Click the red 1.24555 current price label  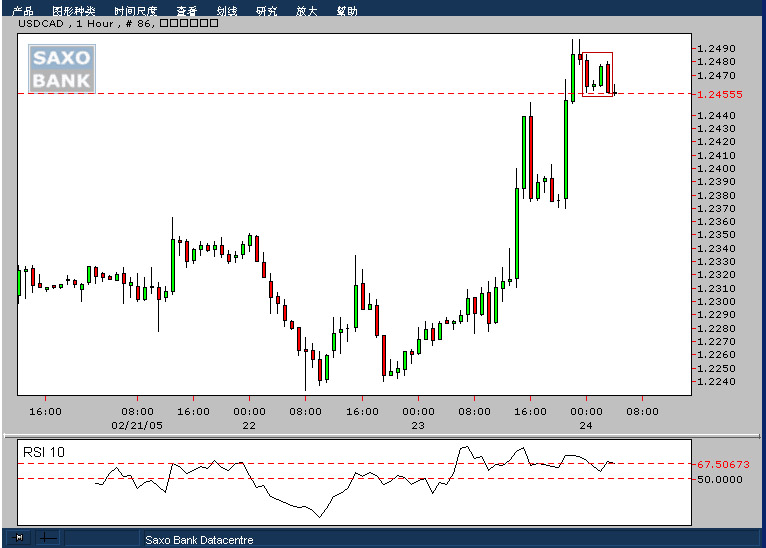point(721,94)
